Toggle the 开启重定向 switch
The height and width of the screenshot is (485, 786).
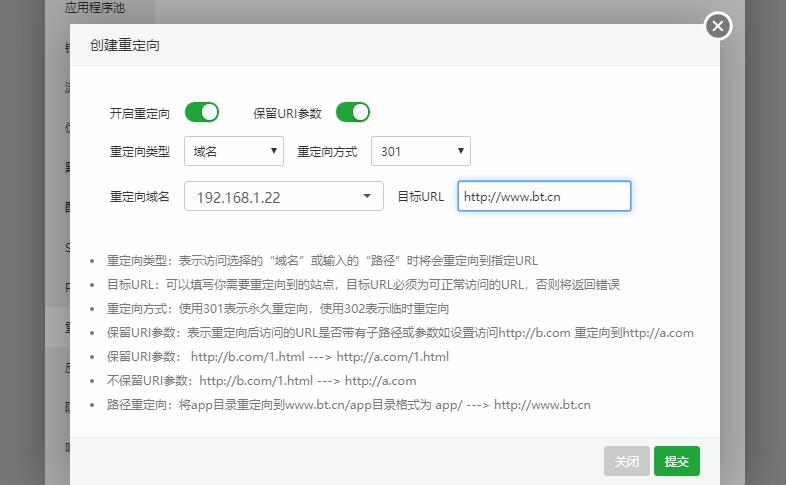202,112
